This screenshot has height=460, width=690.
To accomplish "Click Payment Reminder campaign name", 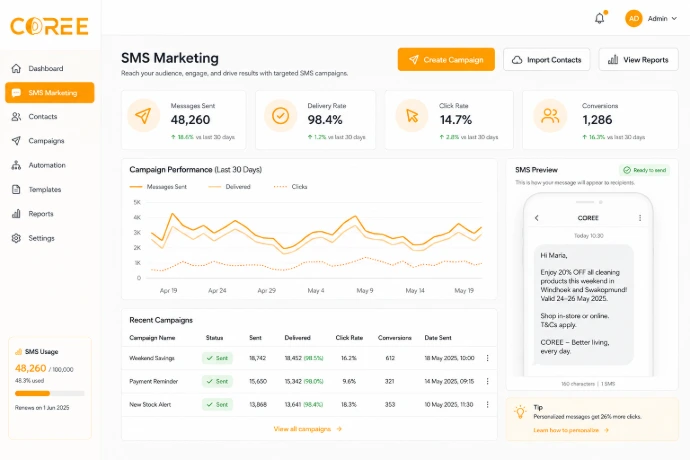I will 154,381.
